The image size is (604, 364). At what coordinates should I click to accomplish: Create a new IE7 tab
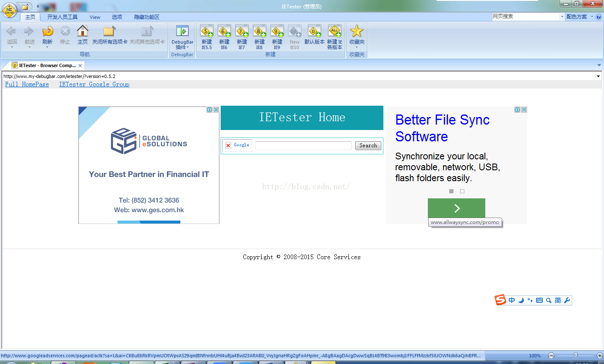[242, 37]
